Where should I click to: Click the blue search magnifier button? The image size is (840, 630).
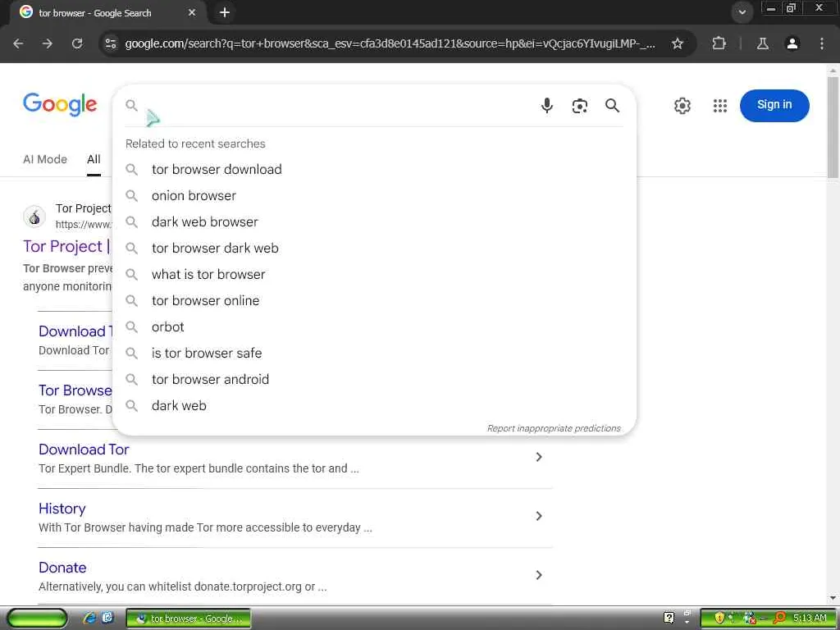tap(612, 106)
